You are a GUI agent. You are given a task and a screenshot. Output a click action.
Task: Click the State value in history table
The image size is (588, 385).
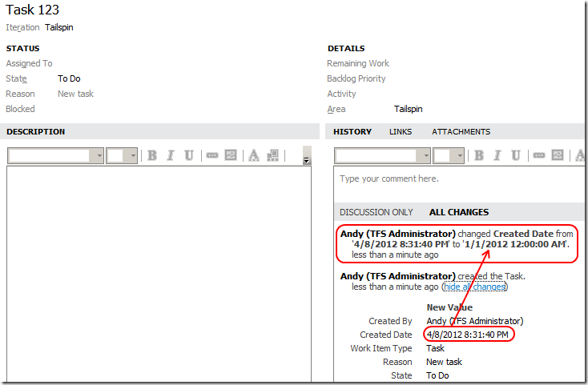[x=437, y=375]
